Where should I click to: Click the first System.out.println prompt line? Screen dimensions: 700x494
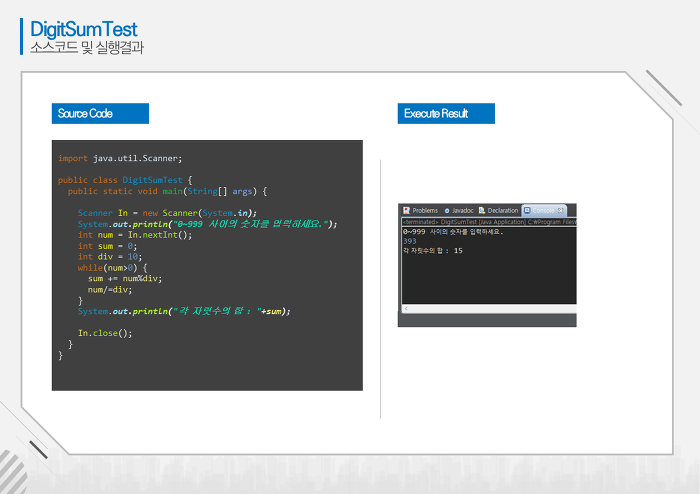[208, 224]
